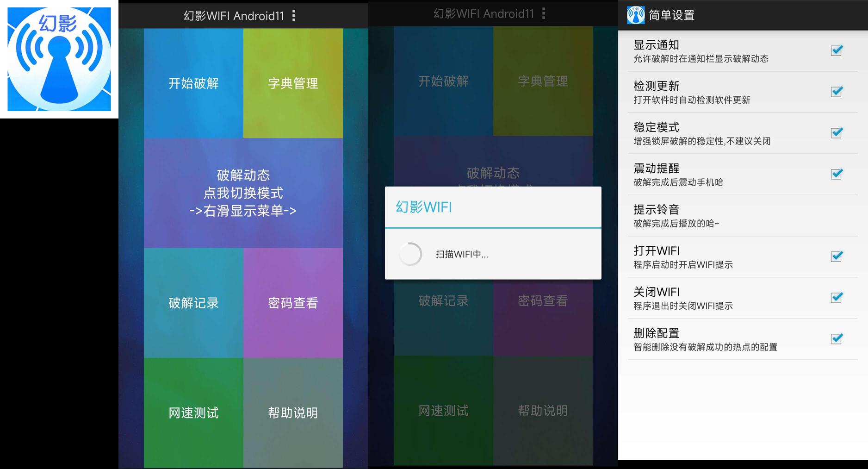This screenshot has width=868, height=469.
Task: Click dimmed 开始破解 tile behind the dialog
Action: [x=443, y=81]
